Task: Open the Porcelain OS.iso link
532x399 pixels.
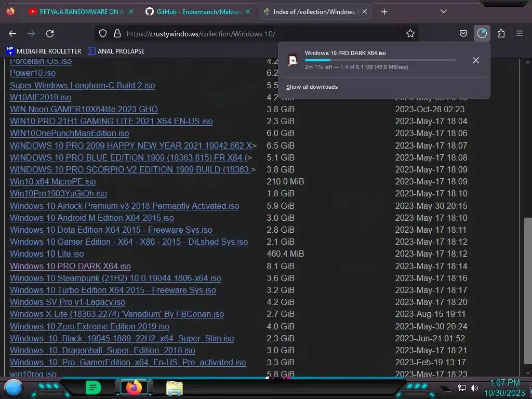Action: tap(41, 61)
